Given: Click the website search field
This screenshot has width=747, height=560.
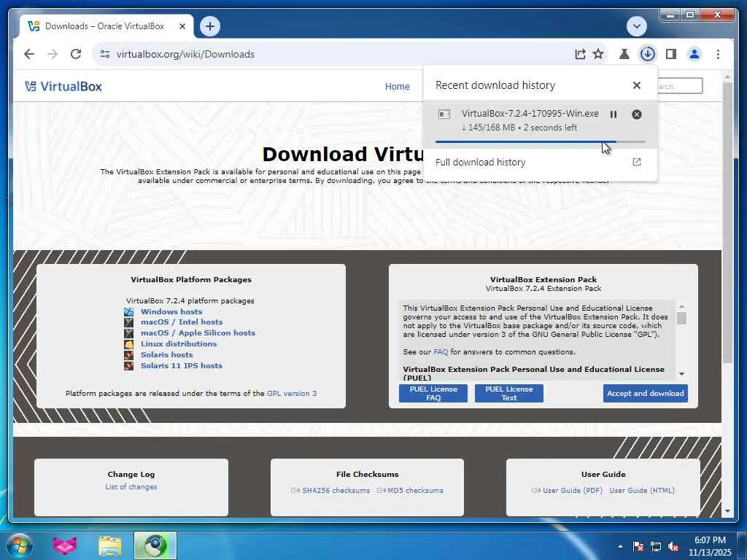Looking at the screenshot, I should pos(679,86).
